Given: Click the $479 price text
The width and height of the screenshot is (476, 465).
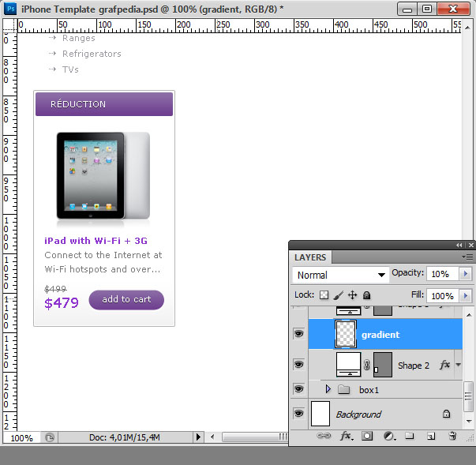Looking at the screenshot, I should [62, 303].
